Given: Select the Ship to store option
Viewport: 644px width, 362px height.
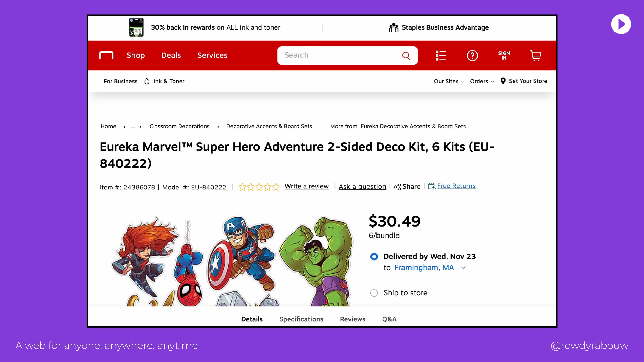Looking at the screenshot, I should tap(374, 293).
